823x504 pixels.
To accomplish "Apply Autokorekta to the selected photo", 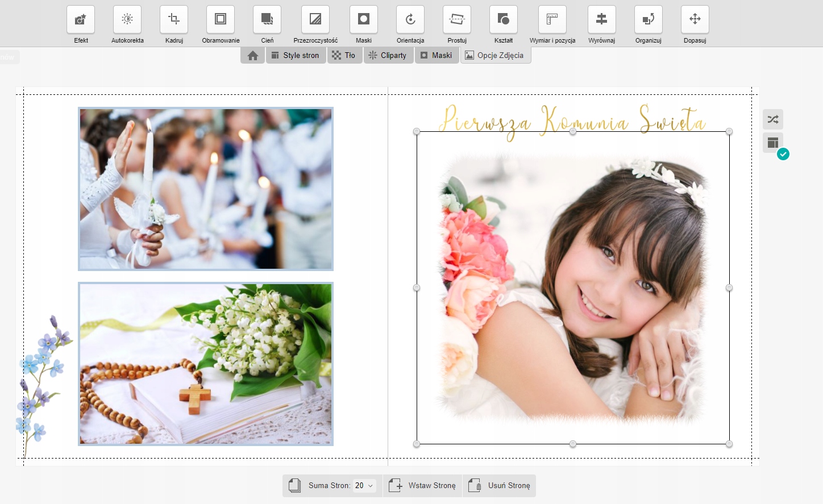I will [127, 19].
